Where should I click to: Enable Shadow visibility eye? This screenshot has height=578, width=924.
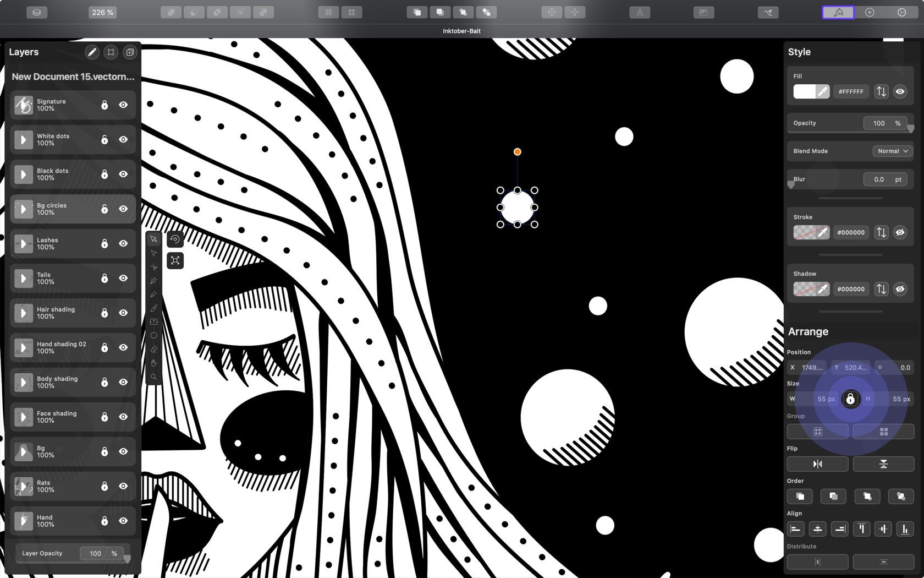coord(900,289)
